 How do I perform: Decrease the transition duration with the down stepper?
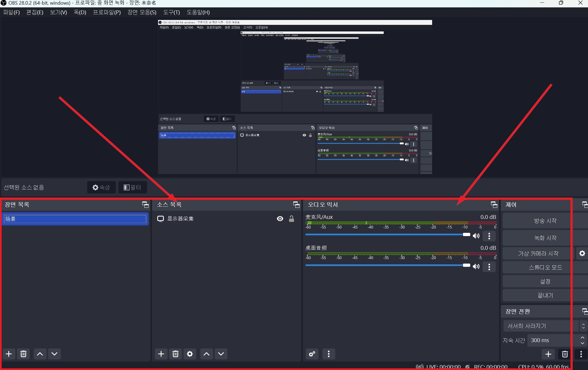click(583, 343)
